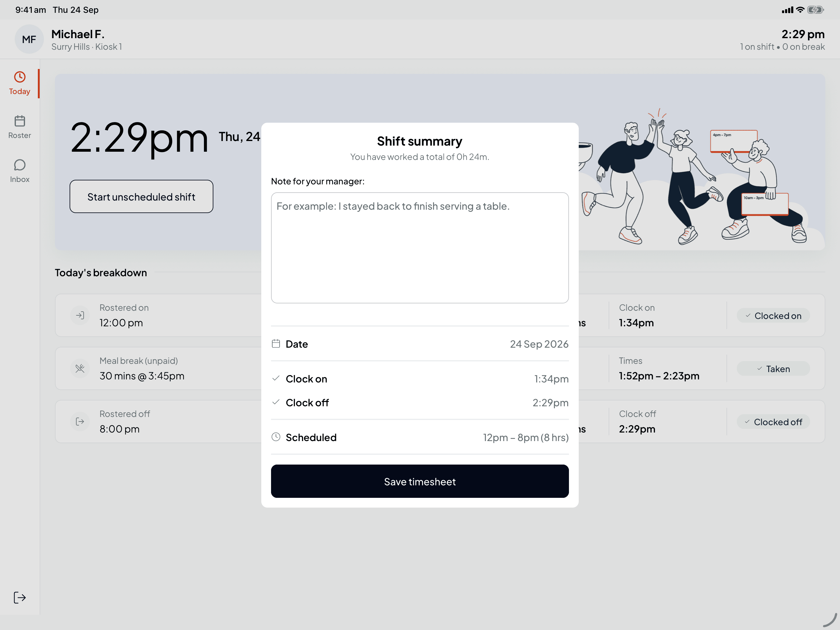Viewport: 840px width, 630px height.
Task: Click the 1 on shift status text
Action: 757,47
